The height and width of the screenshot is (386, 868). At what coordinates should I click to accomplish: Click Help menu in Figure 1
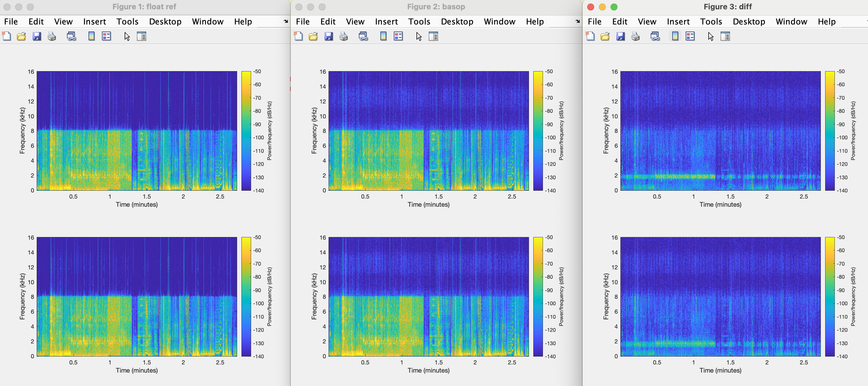pyautogui.click(x=243, y=22)
